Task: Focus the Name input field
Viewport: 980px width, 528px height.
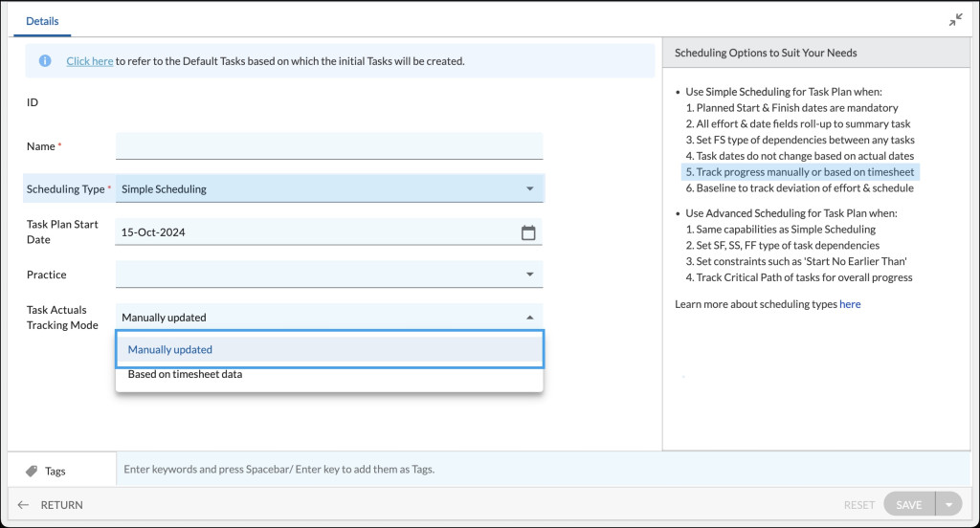Action: click(x=329, y=145)
